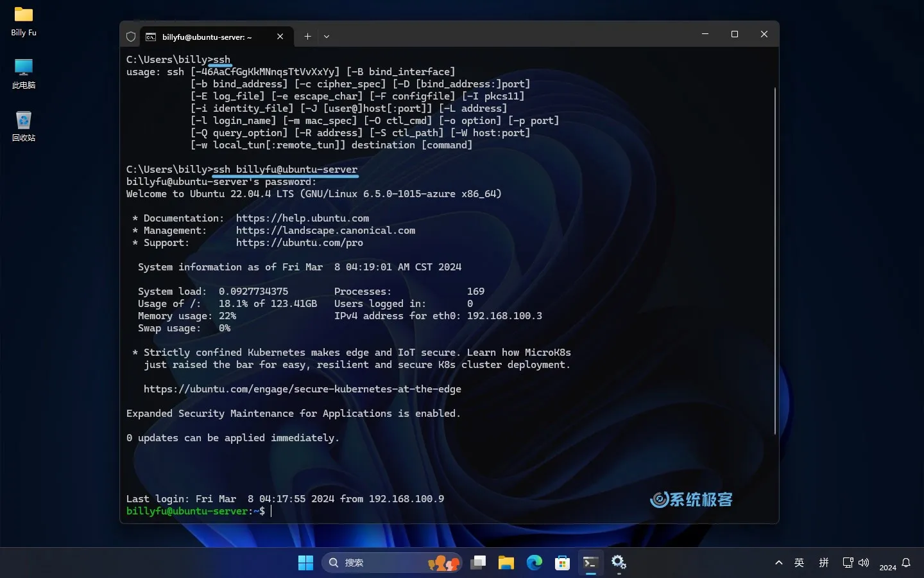Launch Microsoft Edge from the taskbar
Image resolution: width=924 pixels, height=578 pixels.
[535, 562]
